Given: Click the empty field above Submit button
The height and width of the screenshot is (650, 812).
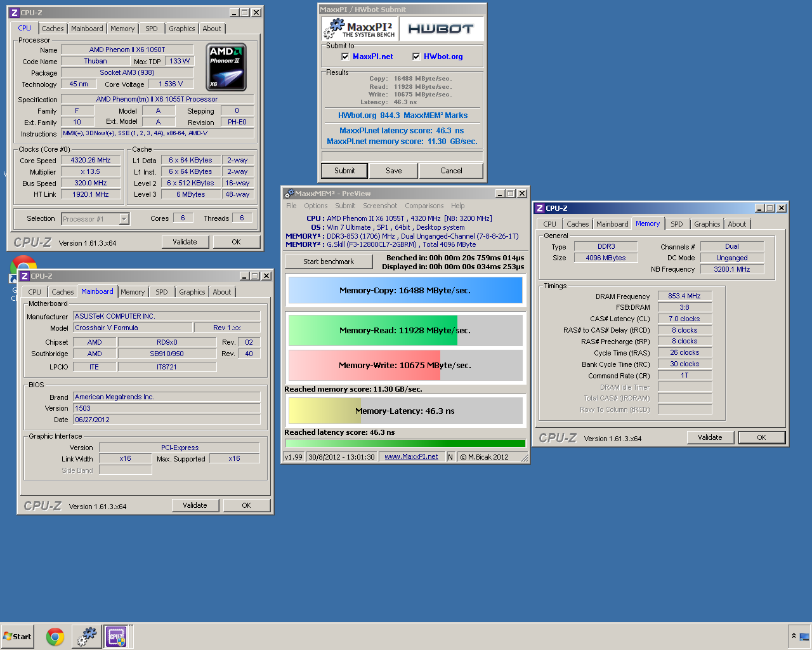Looking at the screenshot, I should pyautogui.click(x=402, y=156).
